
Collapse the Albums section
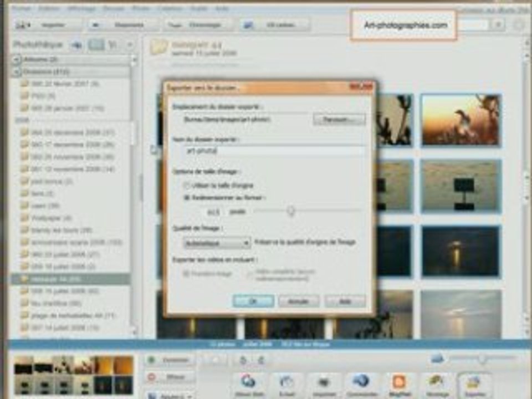click(16, 60)
